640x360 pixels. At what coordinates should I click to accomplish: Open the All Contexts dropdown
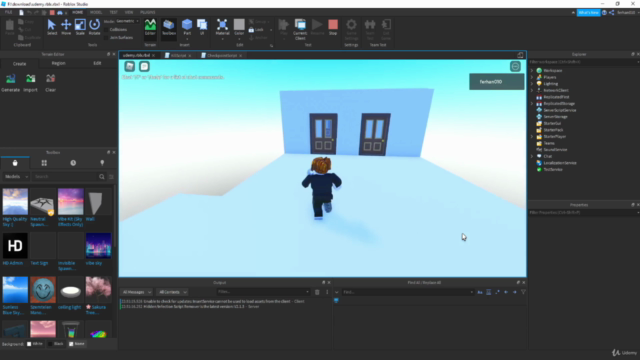[172, 292]
